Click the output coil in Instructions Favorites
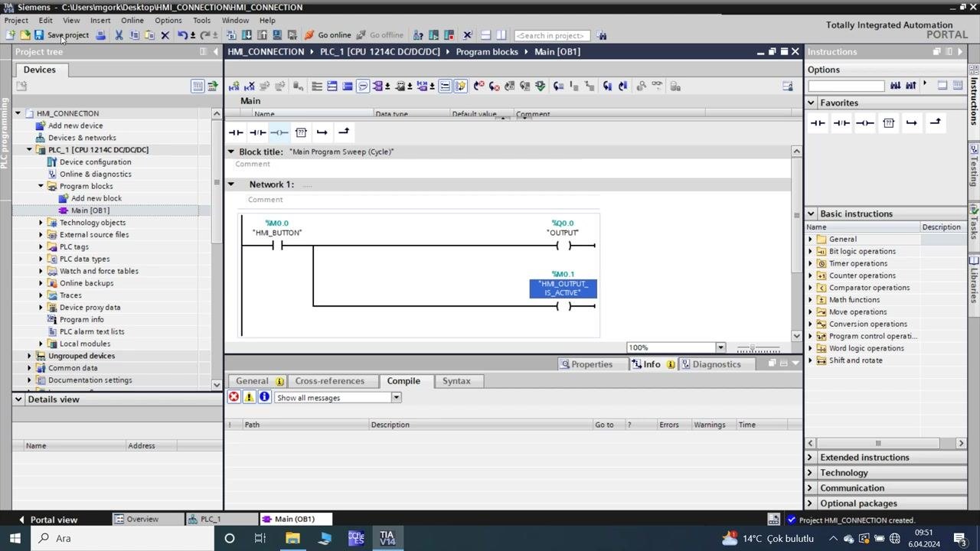This screenshot has height=551, width=980. pyautogui.click(x=864, y=122)
